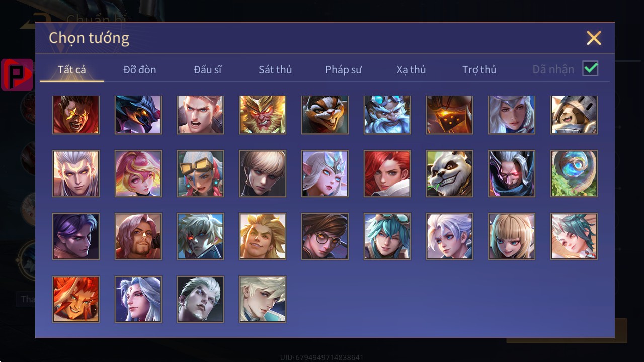Pick the orange fiery demon hero portrait
644x362 pixels.
(76, 299)
